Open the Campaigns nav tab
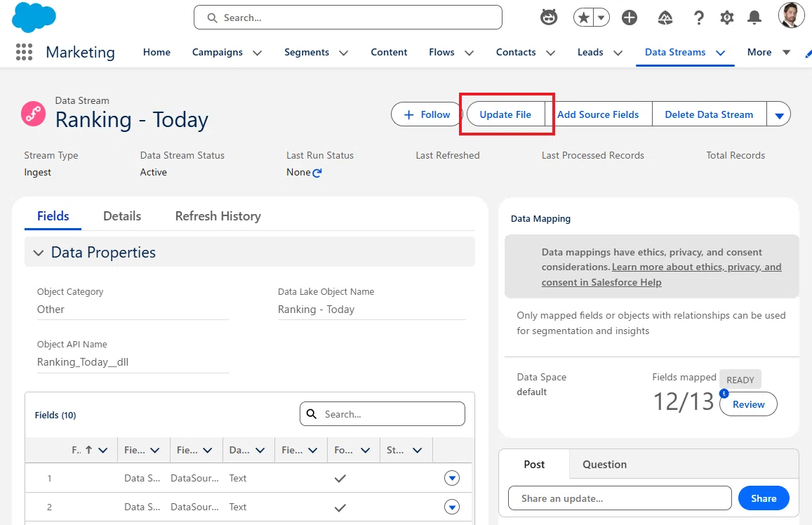This screenshot has height=525, width=812. [x=217, y=53]
